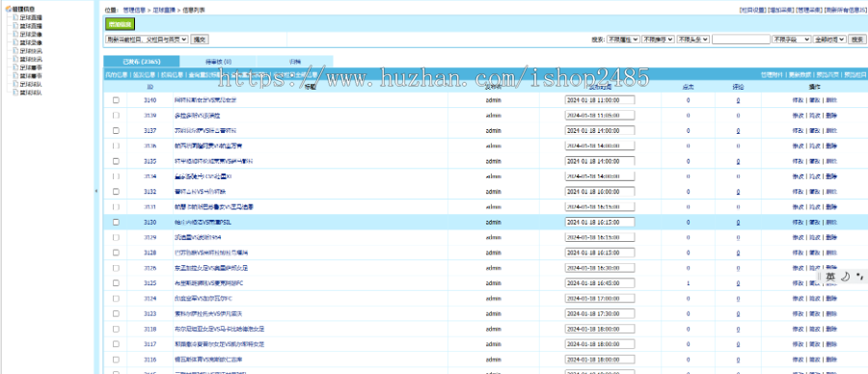The width and height of the screenshot is (868, 374).
Task: Open 足球球队 in the sidebar tree
Action: [x=31, y=84]
